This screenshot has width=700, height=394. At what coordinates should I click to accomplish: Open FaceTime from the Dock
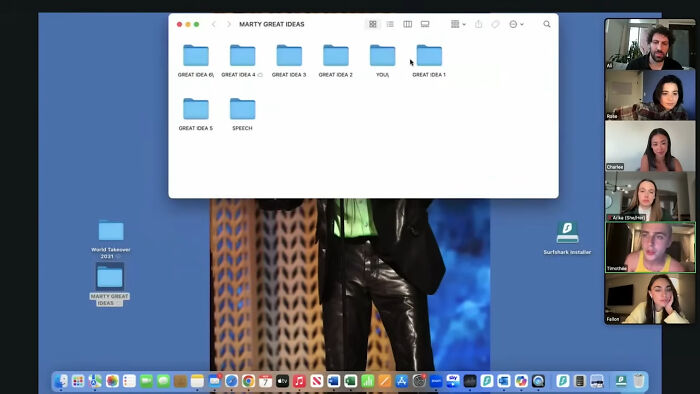(146, 381)
